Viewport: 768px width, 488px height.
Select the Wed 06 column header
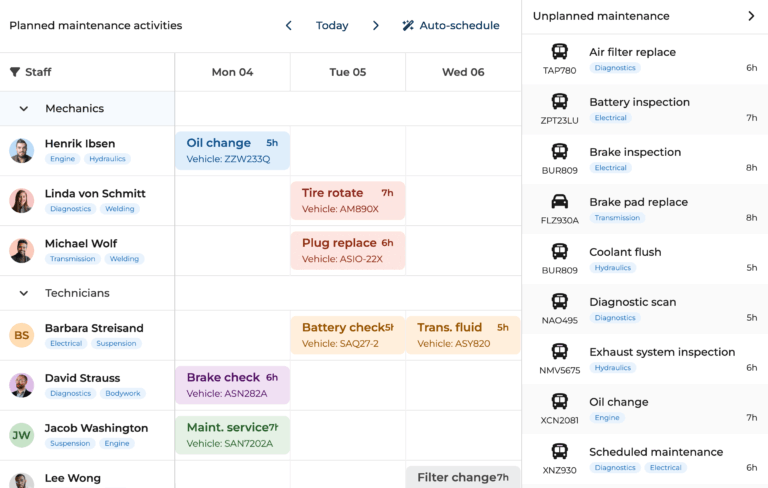coord(463,72)
